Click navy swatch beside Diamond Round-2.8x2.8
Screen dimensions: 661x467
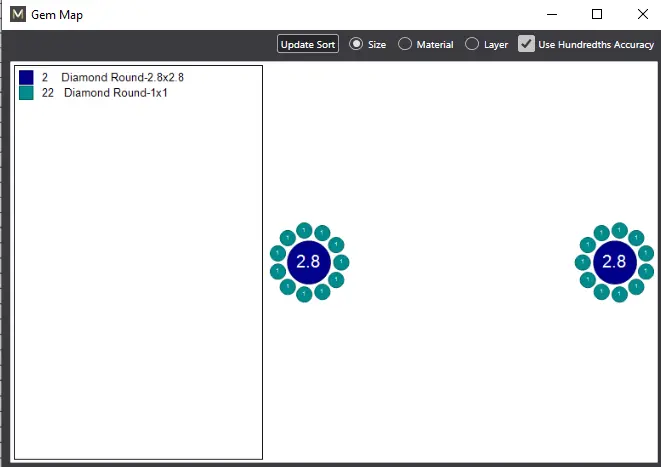point(26,77)
